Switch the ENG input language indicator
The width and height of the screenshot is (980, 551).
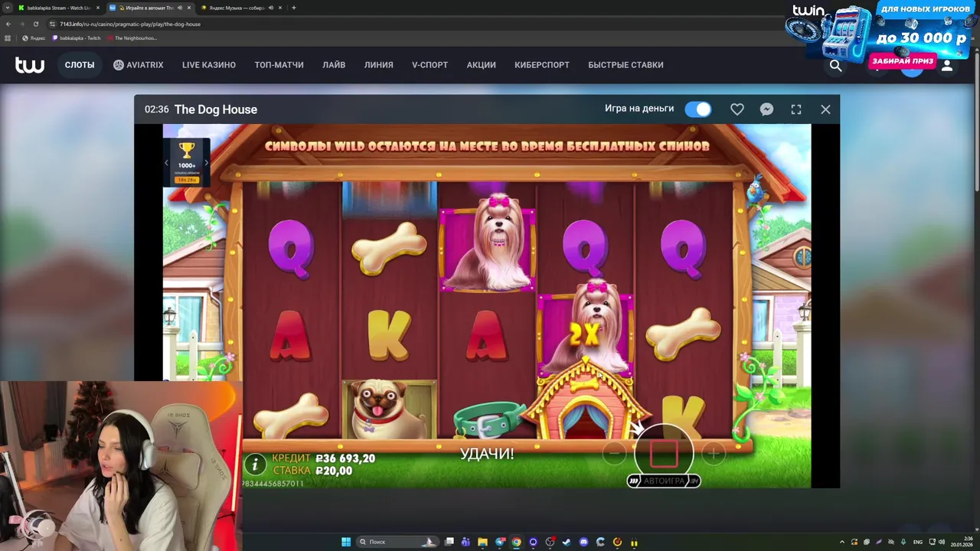(918, 542)
